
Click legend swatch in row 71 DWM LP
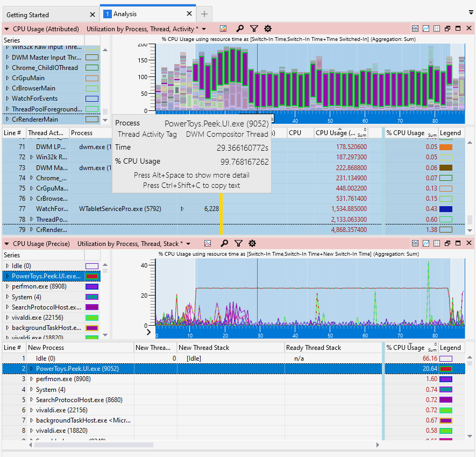[446, 147]
